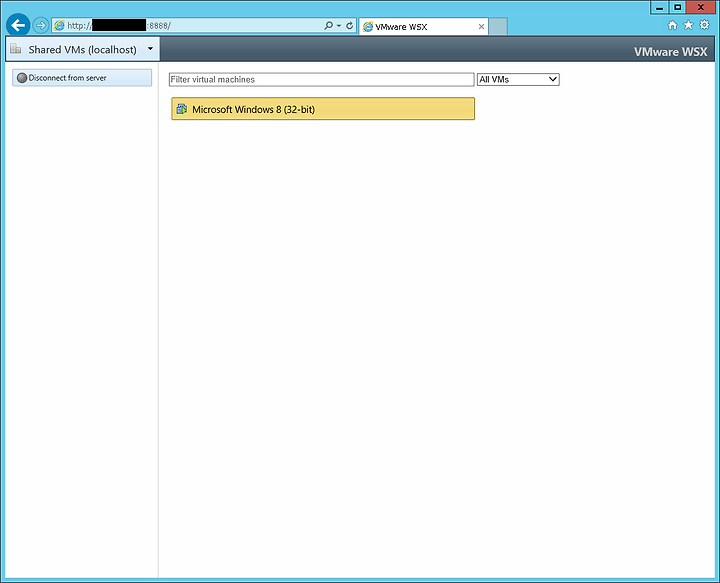
Task: Minimize the browser window
Action: tap(660, 7)
